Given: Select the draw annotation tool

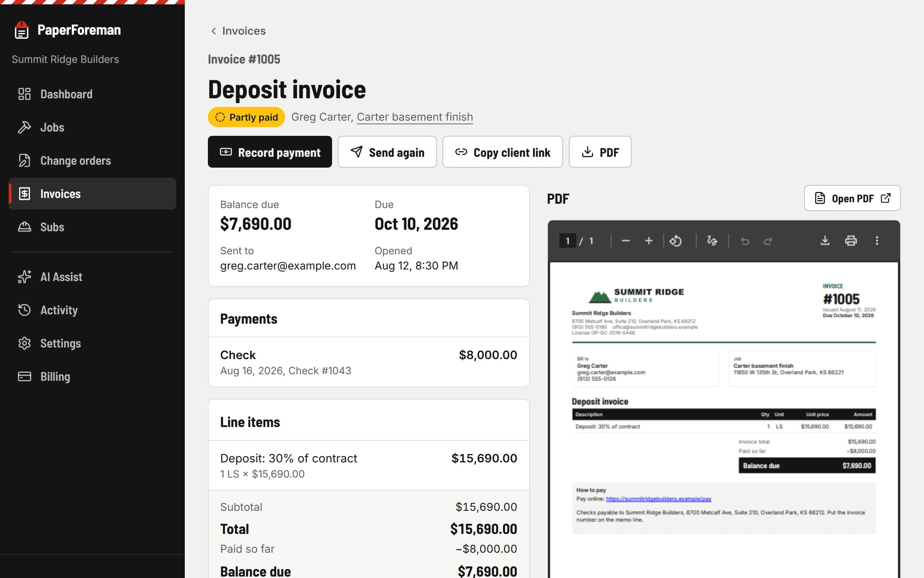Looking at the screenshot, I should pyautogui.click(x=712, y=241).
